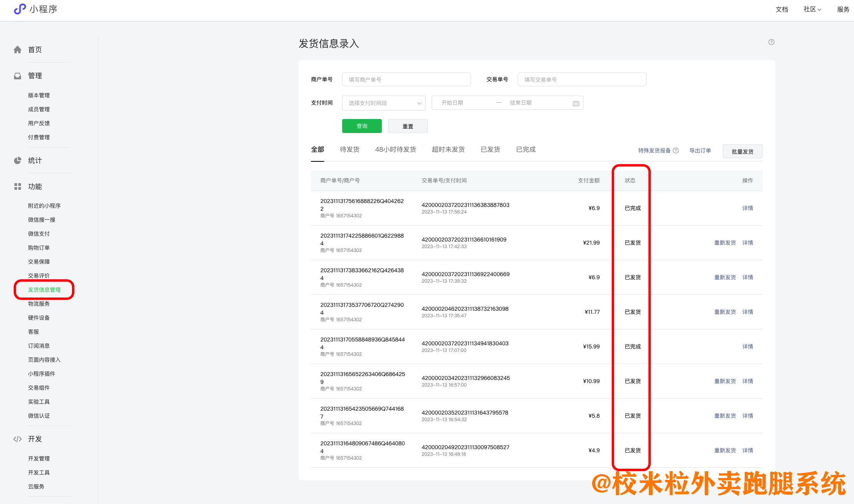The image size is (854, 504).
Task: Click the green 查询 button
Action: (x=362, y=126)
